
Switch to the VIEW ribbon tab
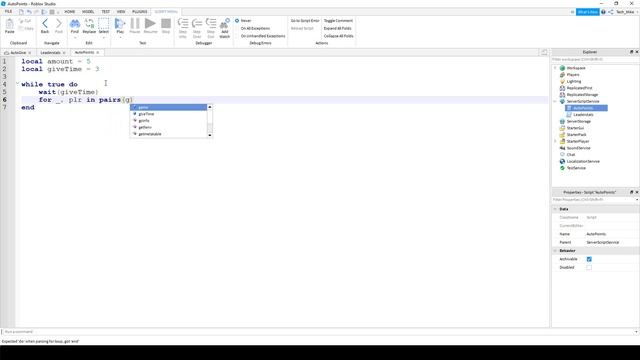click(121, 12)
